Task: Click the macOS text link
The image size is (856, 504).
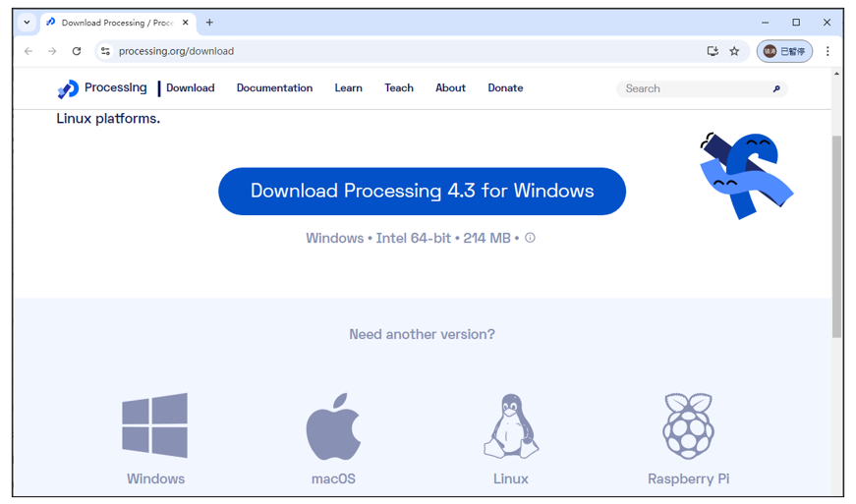Action: pyautogui.click(x=333, y=478)
